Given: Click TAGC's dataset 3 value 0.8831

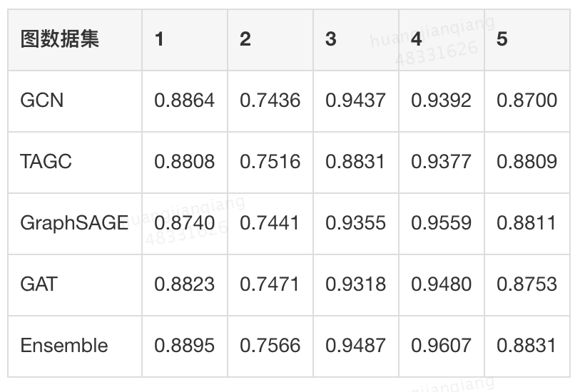Looking at the screenshot, I should coord(355,162).
